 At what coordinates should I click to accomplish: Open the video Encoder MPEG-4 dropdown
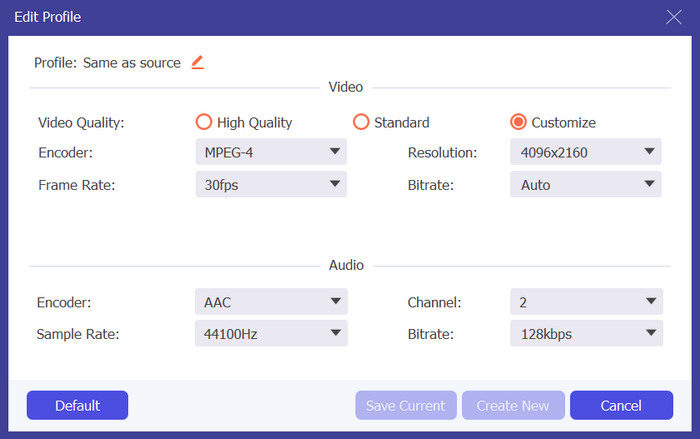point(271,152)
